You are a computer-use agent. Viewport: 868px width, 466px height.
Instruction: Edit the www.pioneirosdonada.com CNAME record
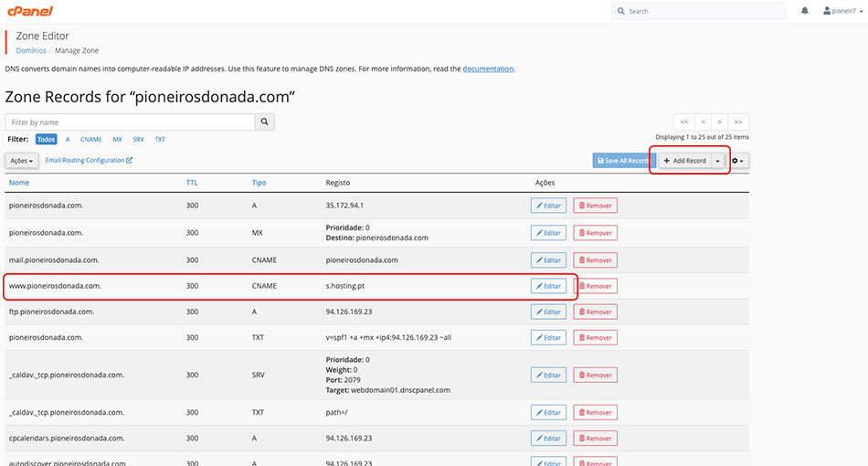(x=548, y=286)
